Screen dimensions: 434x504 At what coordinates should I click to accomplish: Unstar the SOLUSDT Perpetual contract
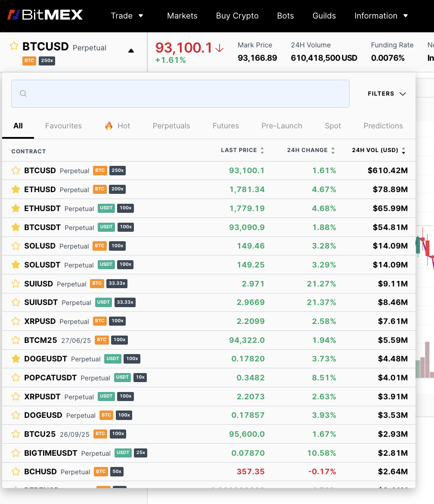(16, 265)
